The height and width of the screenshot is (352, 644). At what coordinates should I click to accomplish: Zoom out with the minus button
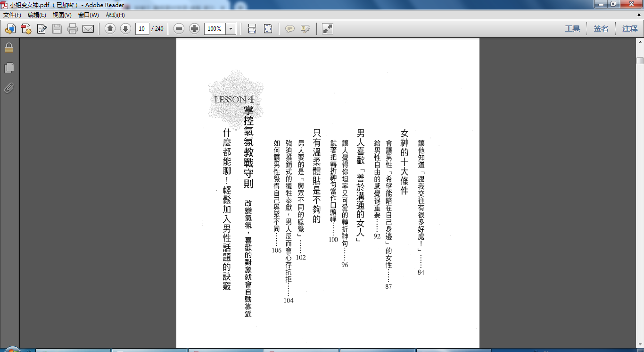pyautogui.click(x=179, y=29)
